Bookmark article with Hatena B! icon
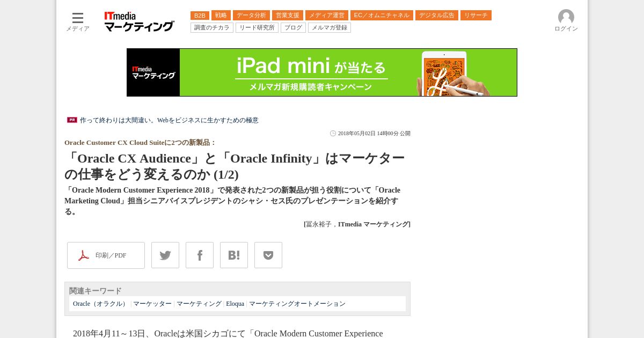The height and width of the screenshot is (338, 644). (x=234, y=255)
